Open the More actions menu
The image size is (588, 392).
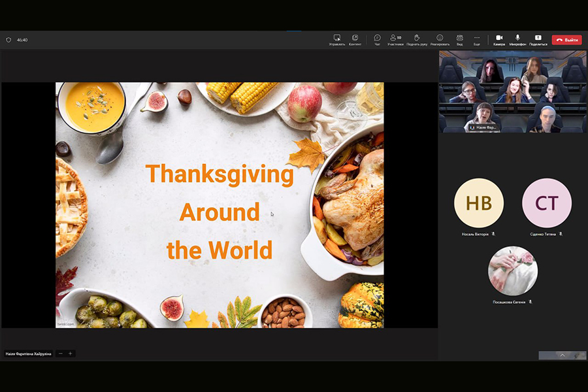coord(477,39)
